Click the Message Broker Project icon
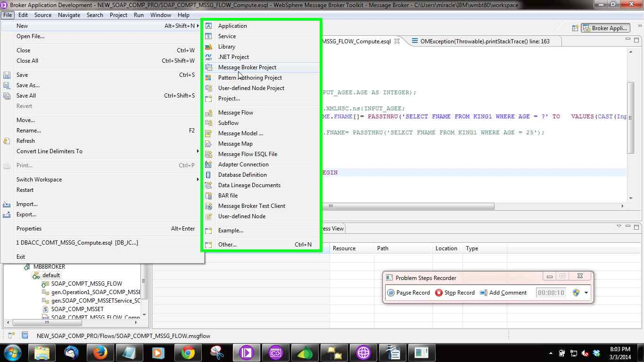 tap(208, 67)
